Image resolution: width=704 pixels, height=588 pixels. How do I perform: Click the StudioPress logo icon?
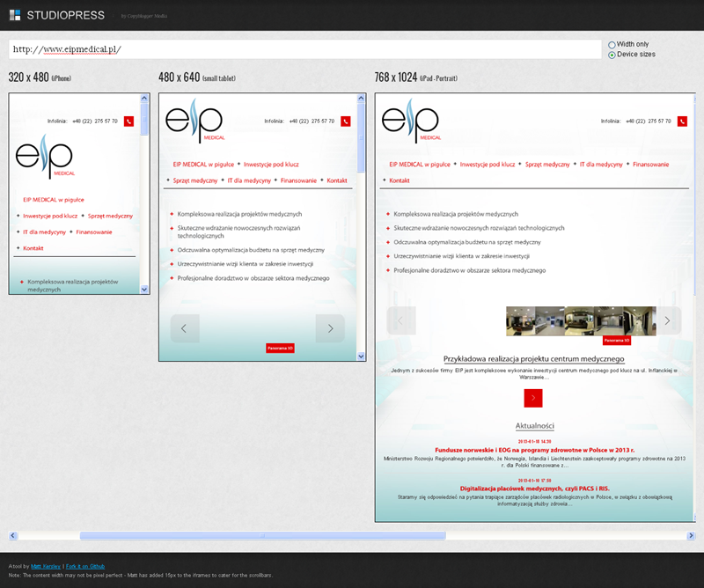(x=15, y=15)
